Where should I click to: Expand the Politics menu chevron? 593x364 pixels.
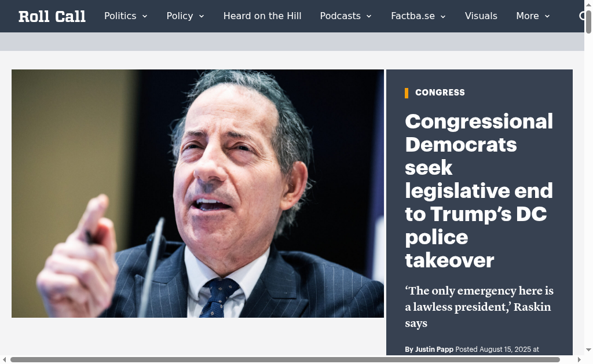[x=144, y=16]
